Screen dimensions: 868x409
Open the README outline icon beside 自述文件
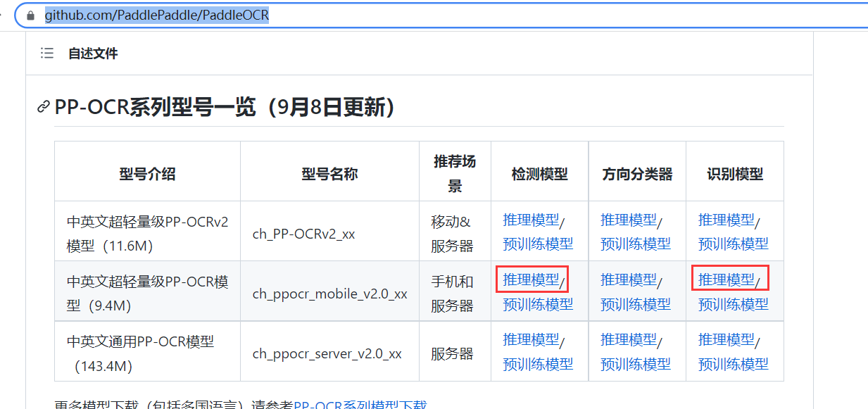pyautogui.click(x=46, y=53)
